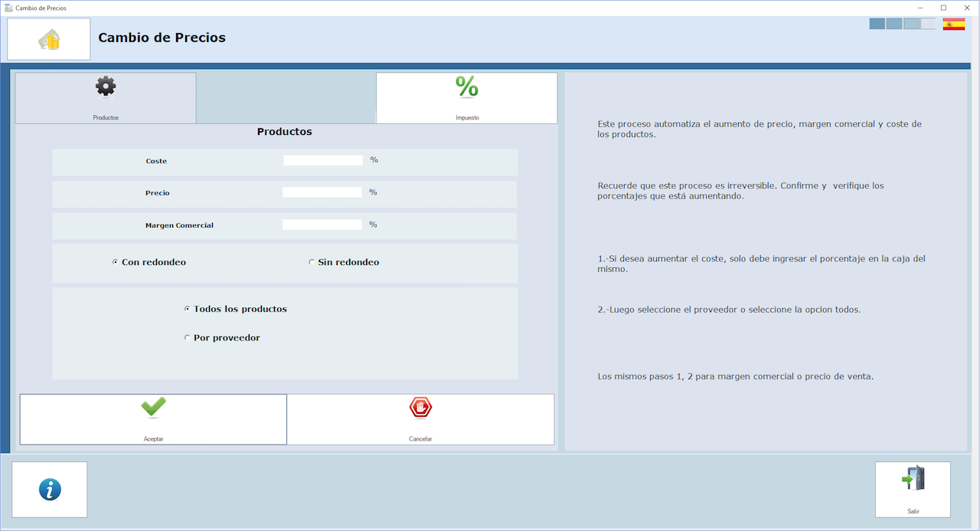Image resolution: width=980 pixels, height=531 pixels.
Task: Open the blue information icon button
Action: (x=50, y=490)
